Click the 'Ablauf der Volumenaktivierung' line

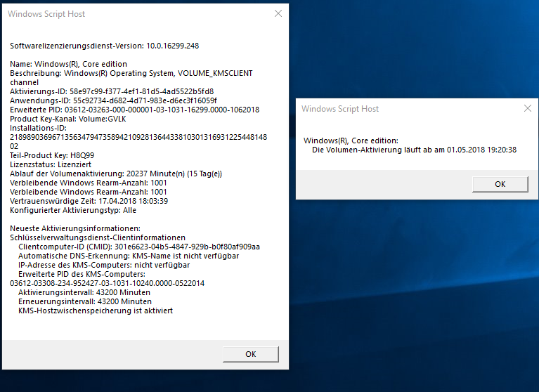coord(116,174)
